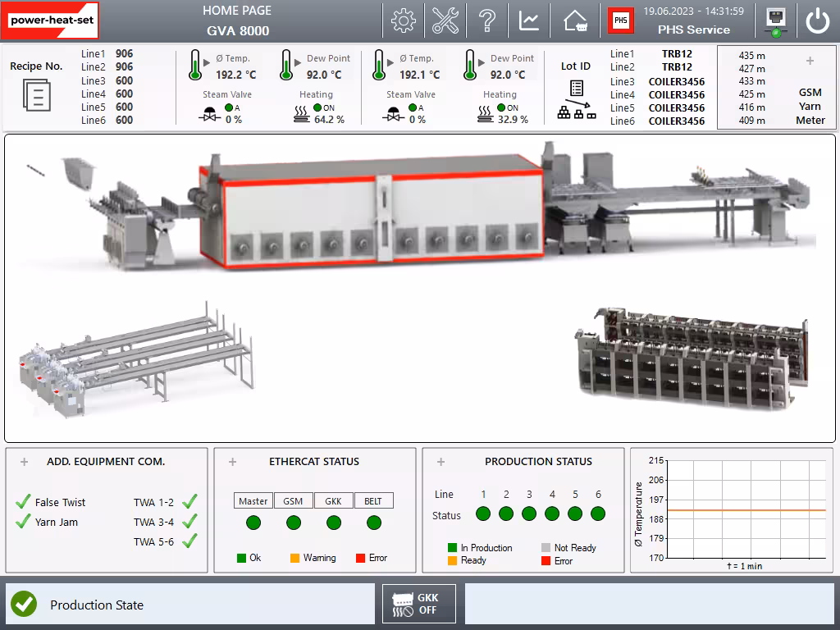
Task: Open the Lot ID icon
Action: click(x=576, y=100)
